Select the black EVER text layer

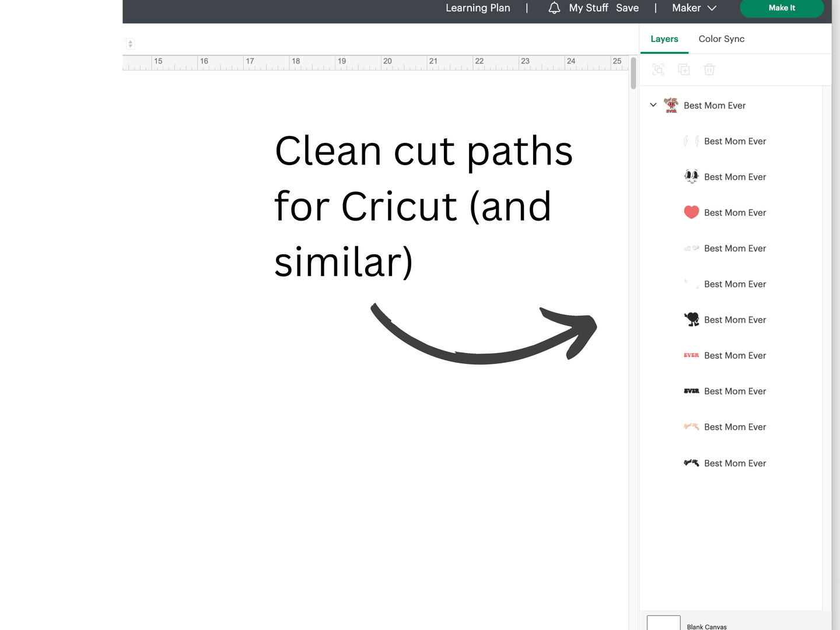point(691,391)
